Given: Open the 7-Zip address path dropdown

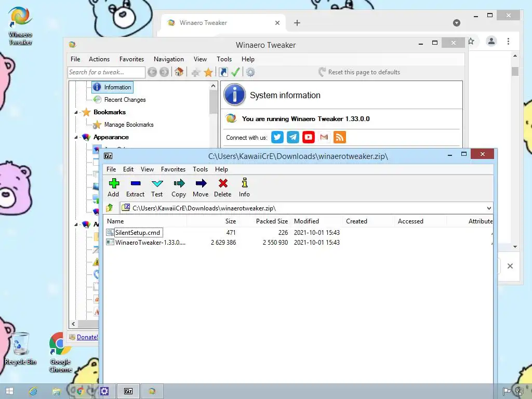Looking at the screenshot, I should [489, 208].
